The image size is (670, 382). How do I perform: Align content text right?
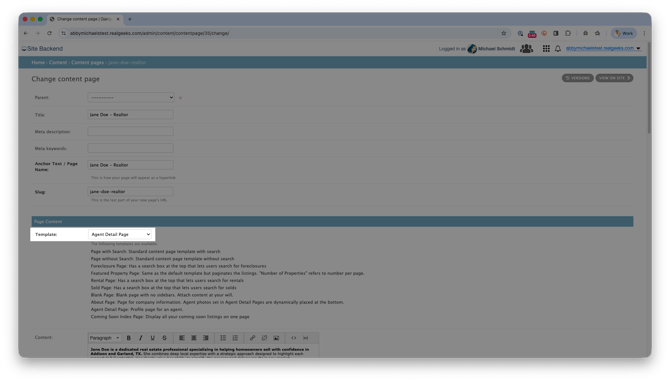click(206, 338)
